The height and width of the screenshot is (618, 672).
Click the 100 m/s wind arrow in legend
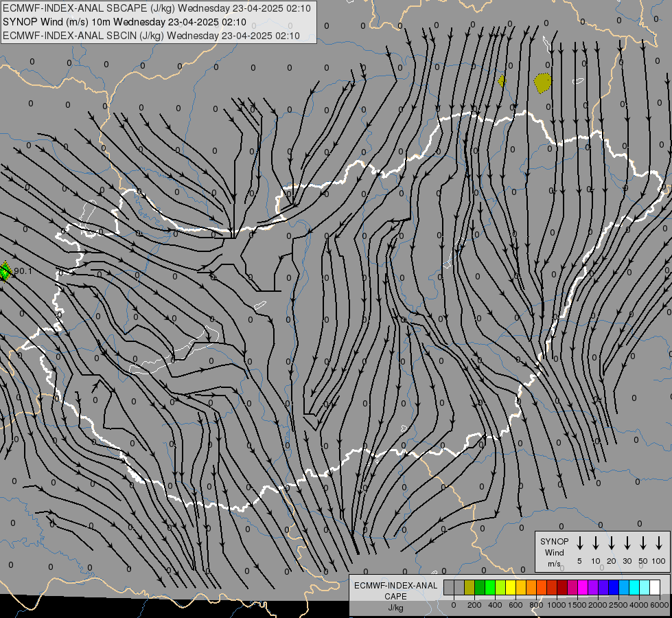659,543
